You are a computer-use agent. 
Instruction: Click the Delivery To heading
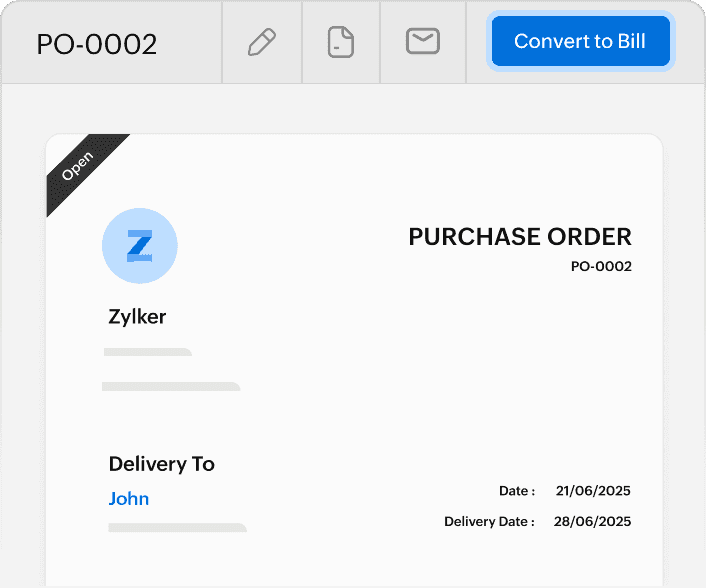161,464
